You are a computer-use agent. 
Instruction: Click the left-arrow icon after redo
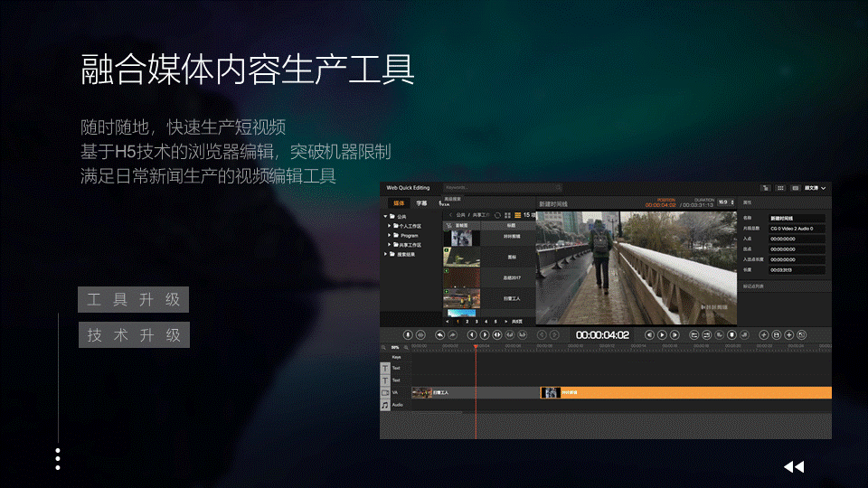[472, 334]
